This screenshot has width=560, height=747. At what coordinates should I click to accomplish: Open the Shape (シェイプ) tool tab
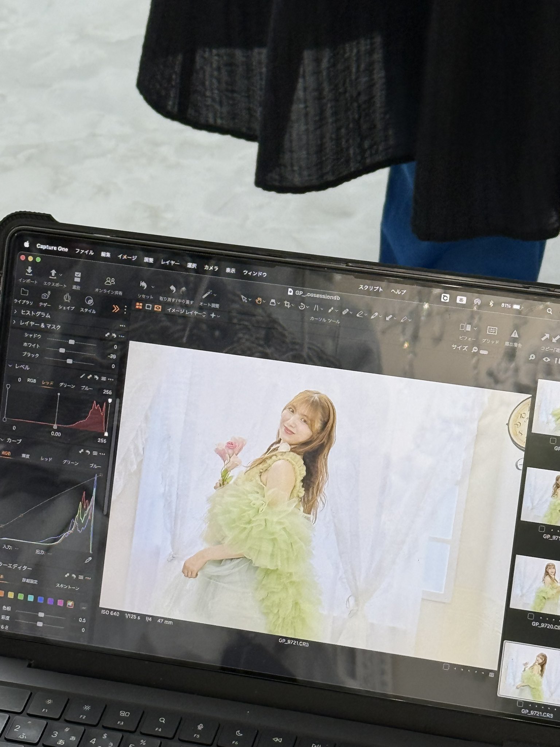tap(67, 298)
